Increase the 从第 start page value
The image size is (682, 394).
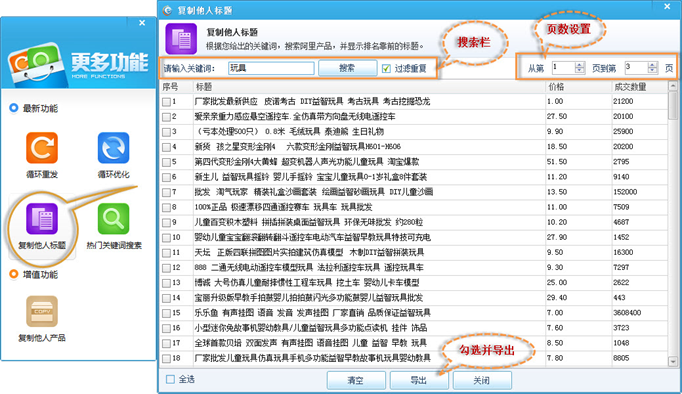[x=579, y=65]
